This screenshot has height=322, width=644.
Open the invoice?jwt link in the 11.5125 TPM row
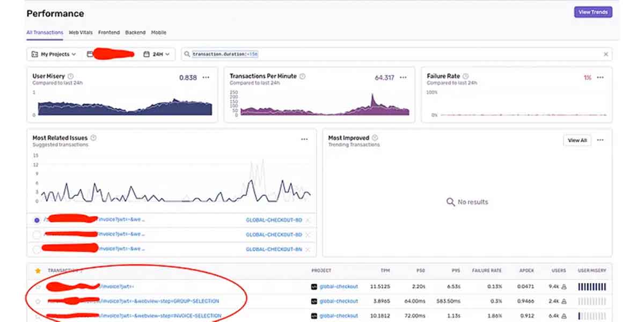tap(116, 287)
